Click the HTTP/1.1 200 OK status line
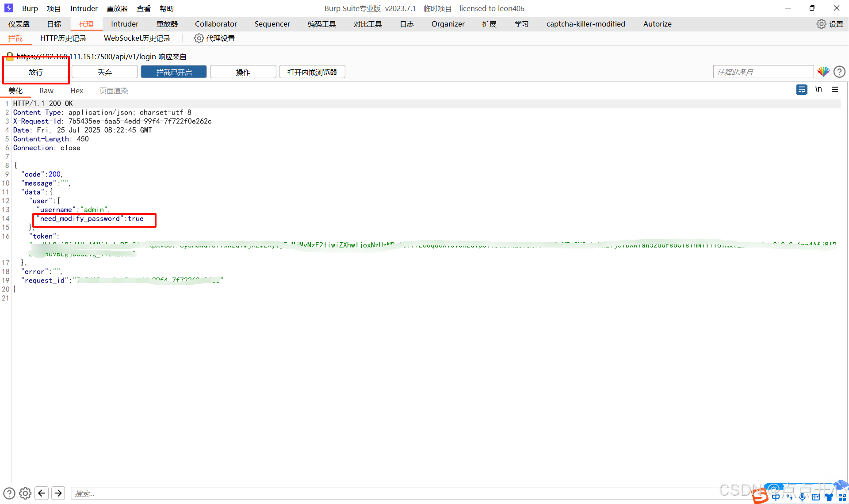 (x=43, y=103)
